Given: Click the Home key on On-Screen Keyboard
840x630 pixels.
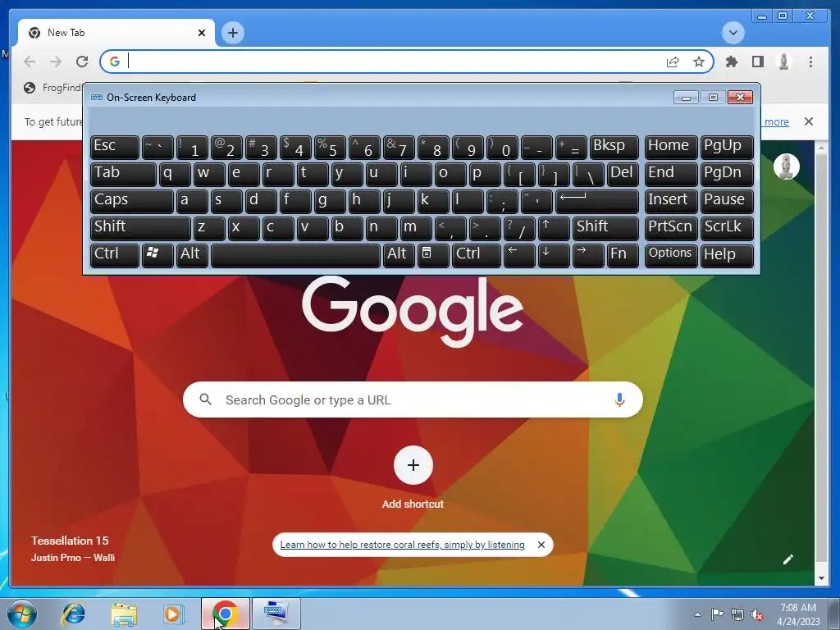Looking at the screenshot, I should (671, 147).
